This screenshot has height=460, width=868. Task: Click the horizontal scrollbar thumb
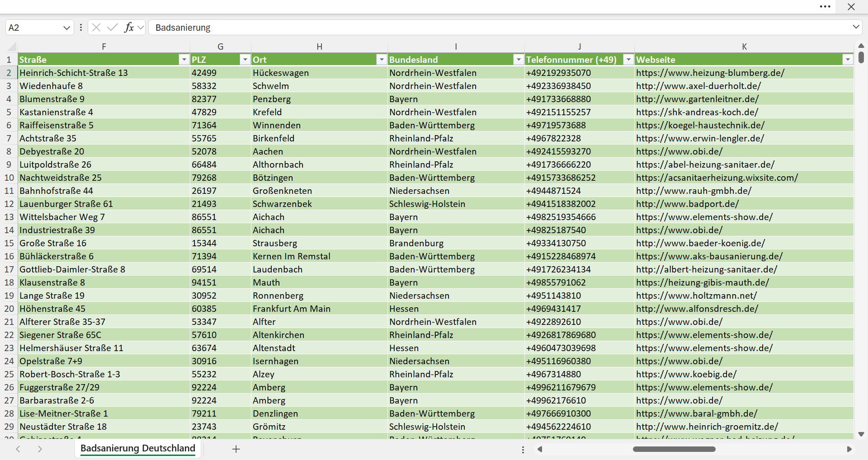674,449
